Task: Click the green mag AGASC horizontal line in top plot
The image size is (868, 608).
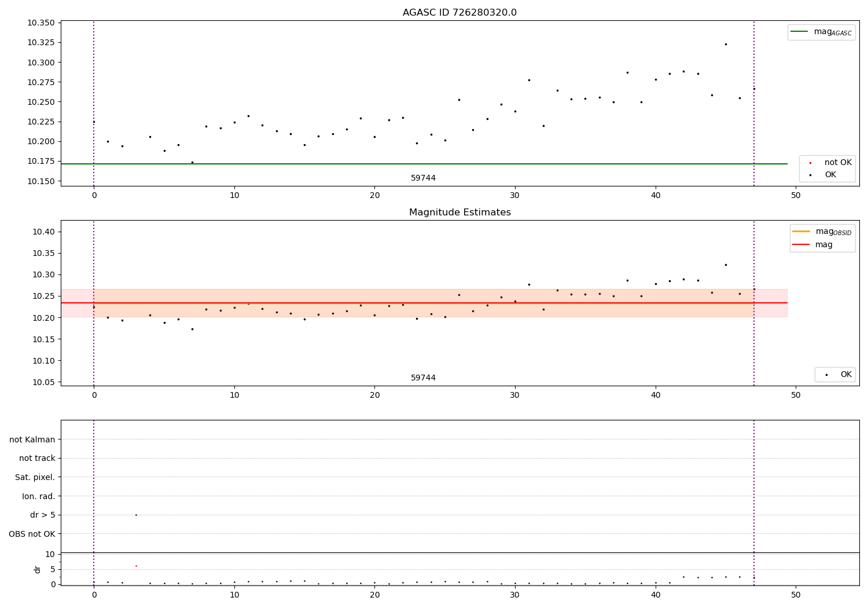Action: tap(424, 164)
